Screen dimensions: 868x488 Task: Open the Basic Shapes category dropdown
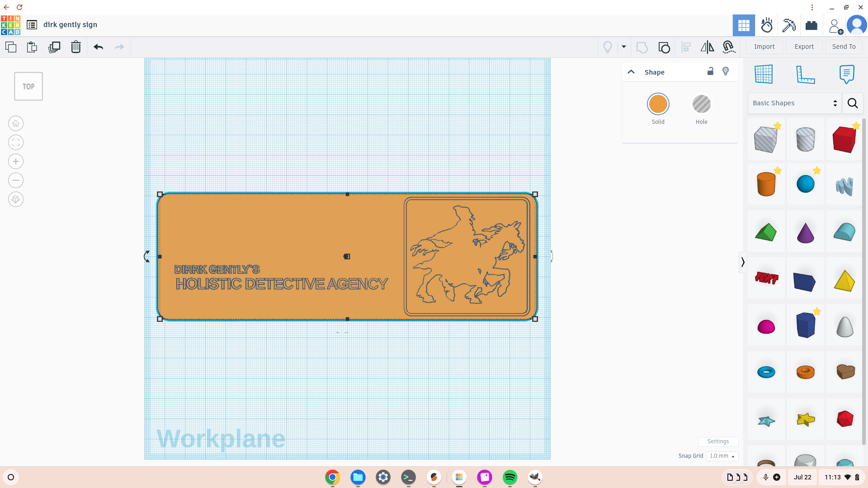click(x=794, y=103)
